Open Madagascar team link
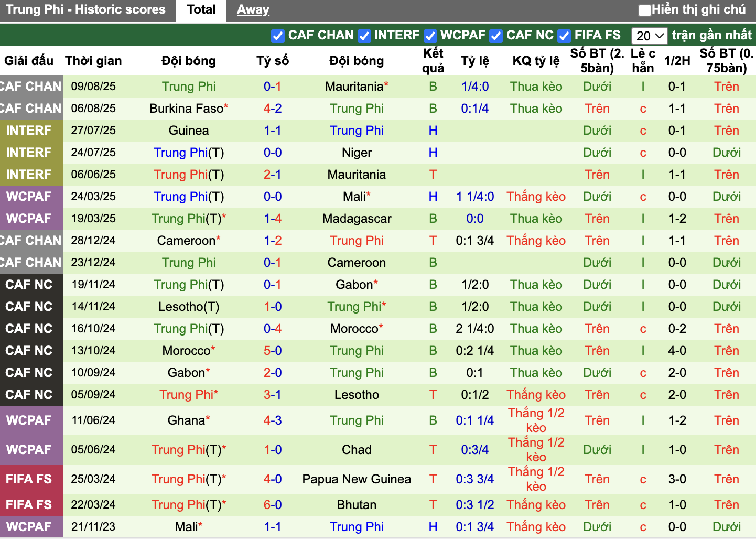The image size is (756, 540). 357,219
